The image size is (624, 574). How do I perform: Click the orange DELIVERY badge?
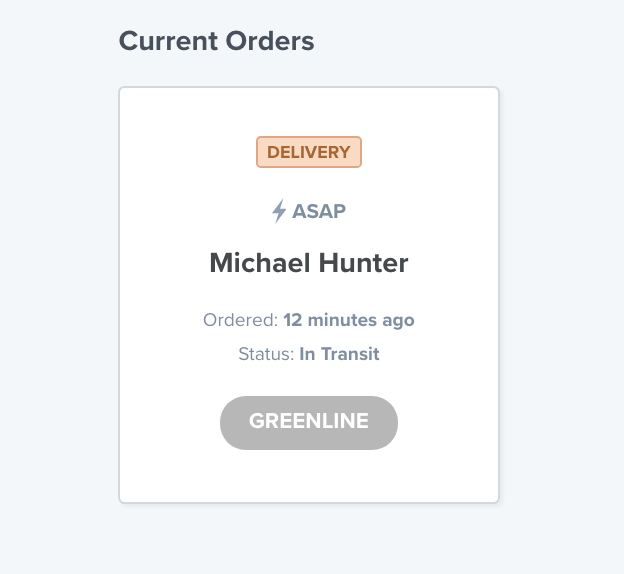tap(309, 152)
